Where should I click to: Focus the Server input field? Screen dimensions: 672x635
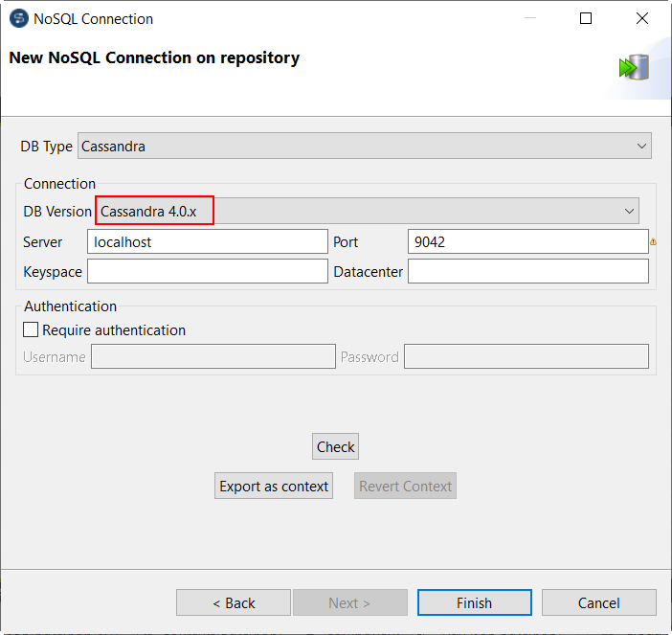pyautogui.click(x=207, y=242)
